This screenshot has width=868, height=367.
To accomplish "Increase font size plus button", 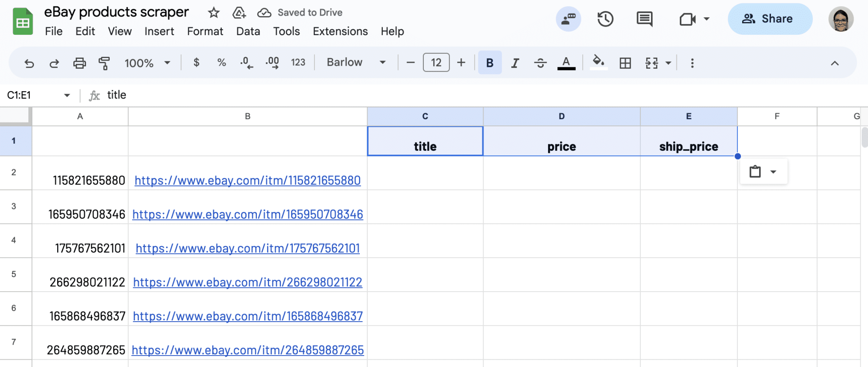I will [461, 63].
